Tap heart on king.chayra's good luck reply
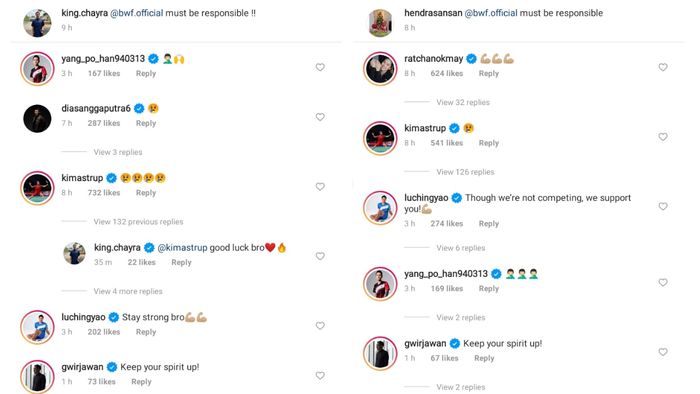This screenshot has width=700, height=394. pos(320,256)
